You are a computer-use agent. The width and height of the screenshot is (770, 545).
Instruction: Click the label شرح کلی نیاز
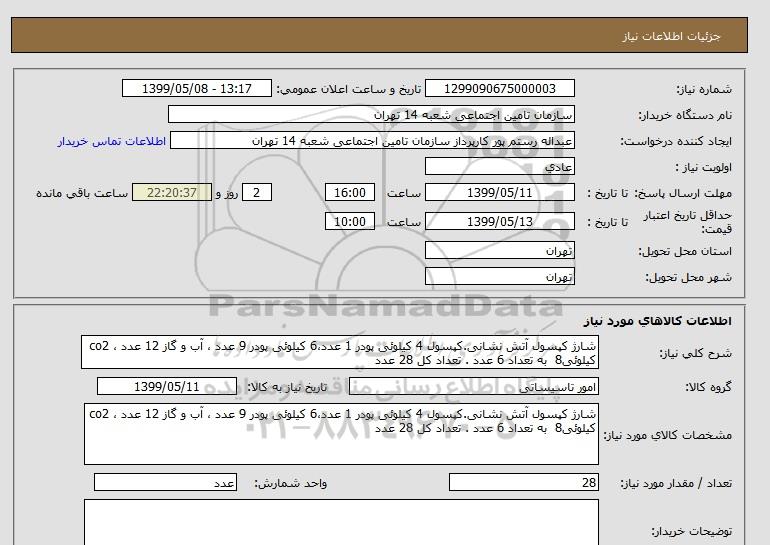[695, 353]
